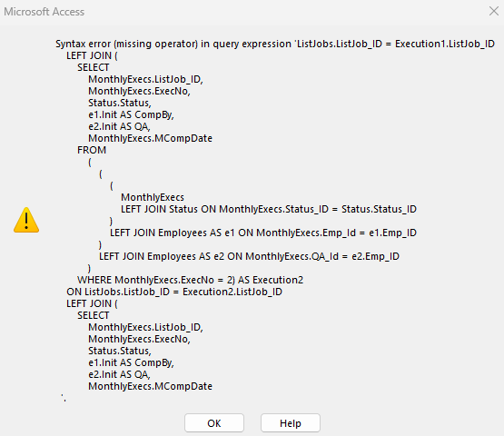This screenshot has width=504, height=436.
Task: Click the 'Syntax error (missing operator)' message line
Action: (x=275, y=44)
